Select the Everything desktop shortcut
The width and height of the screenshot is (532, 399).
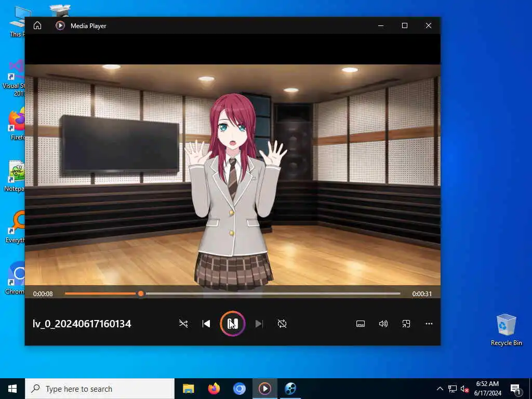click(16, 228)
